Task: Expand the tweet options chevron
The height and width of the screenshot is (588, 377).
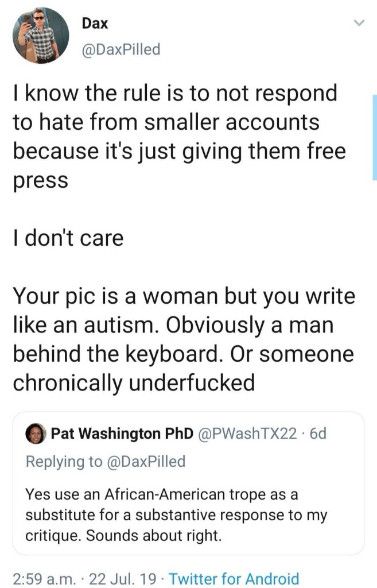Action: pyautogui.click(x=359, y=23)
